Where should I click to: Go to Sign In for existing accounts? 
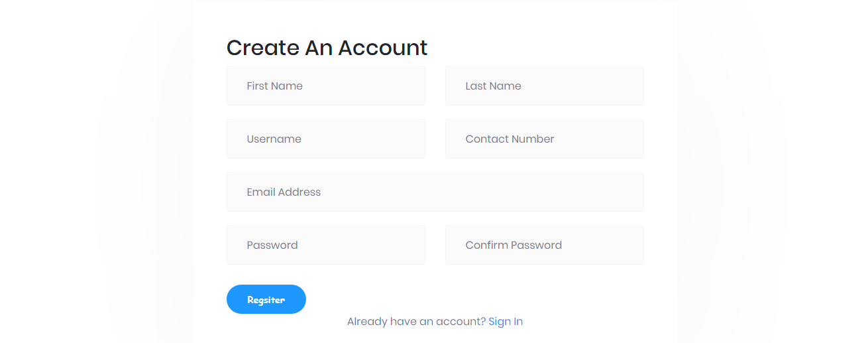(506, 322)
